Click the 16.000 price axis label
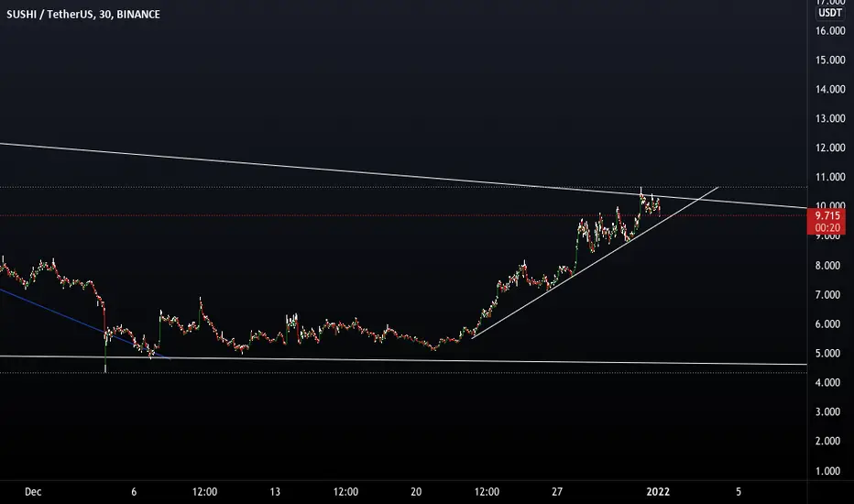The image size is (854, 504). tap(830, 31)
